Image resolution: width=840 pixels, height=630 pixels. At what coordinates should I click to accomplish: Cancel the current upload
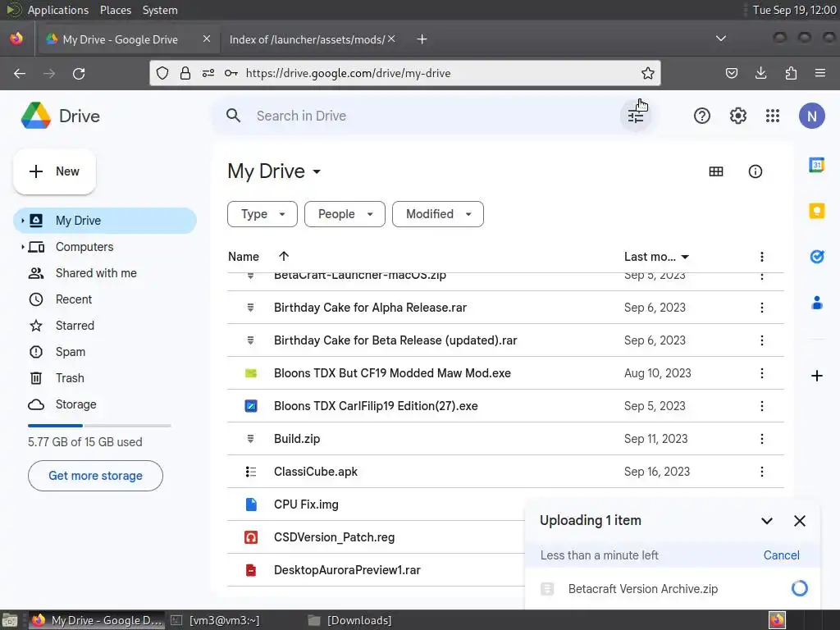click(x=781, y=555)
